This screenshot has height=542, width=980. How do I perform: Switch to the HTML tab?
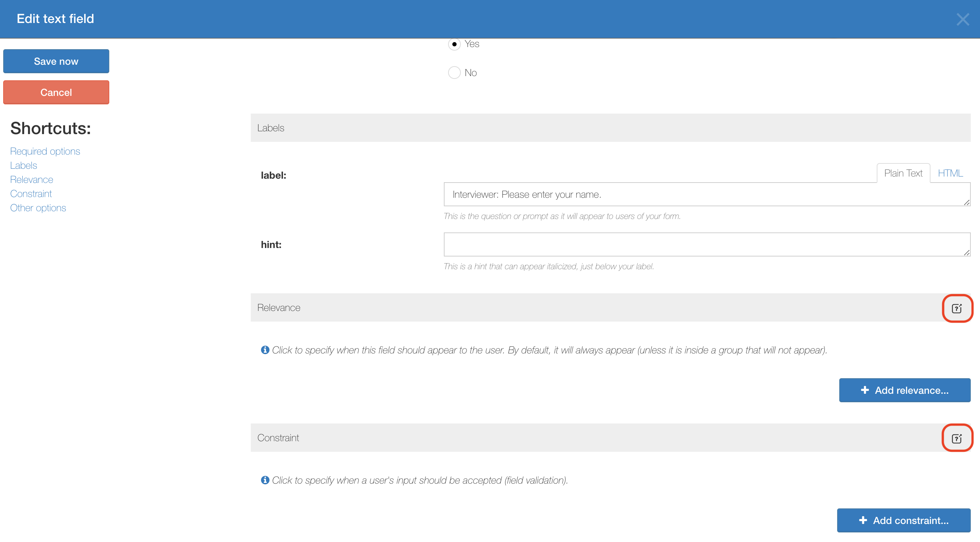pos(950,173)
